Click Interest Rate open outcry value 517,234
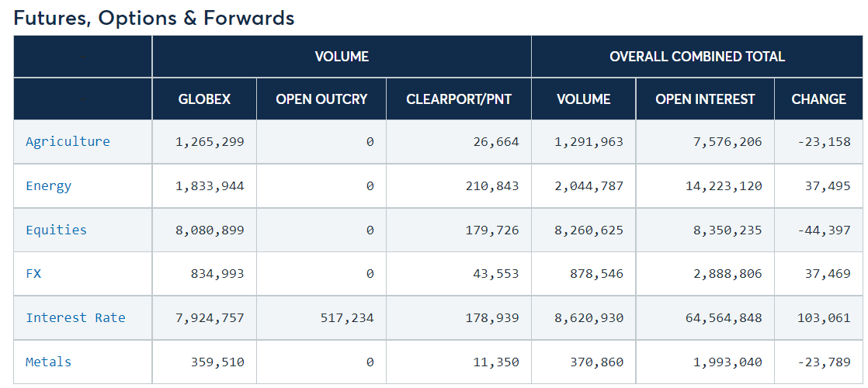 (345, 317)
